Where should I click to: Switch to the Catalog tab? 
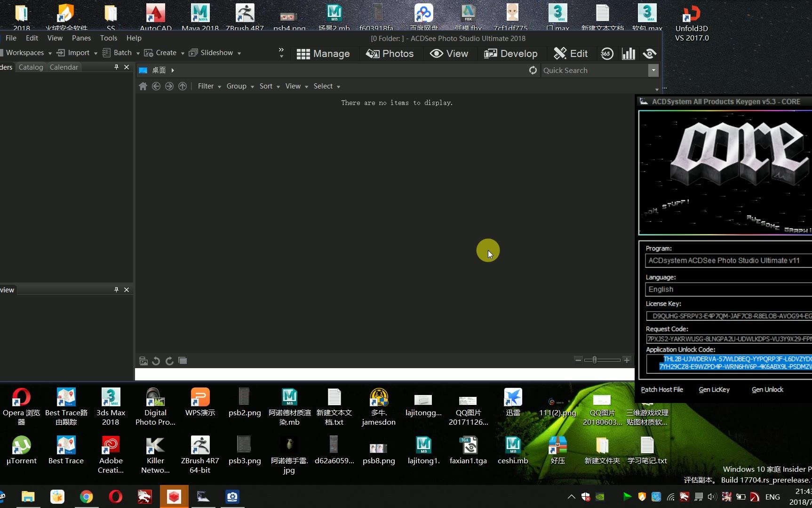[31, 67]
